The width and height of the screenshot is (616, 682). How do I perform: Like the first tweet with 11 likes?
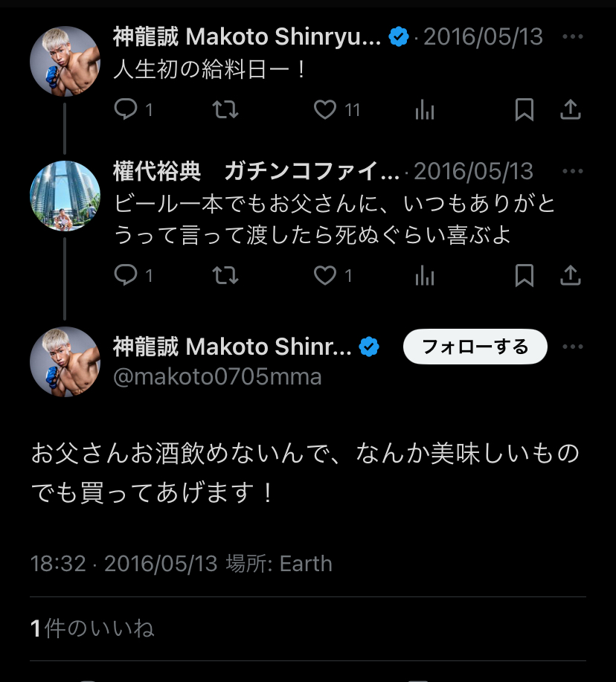[325, 109]
